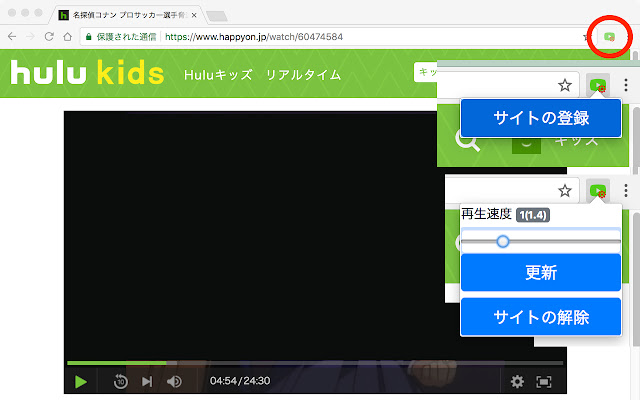Click the extension icon above the 再生速度 popup
Screen dimensions: 640x400
(x=598, y=191)
